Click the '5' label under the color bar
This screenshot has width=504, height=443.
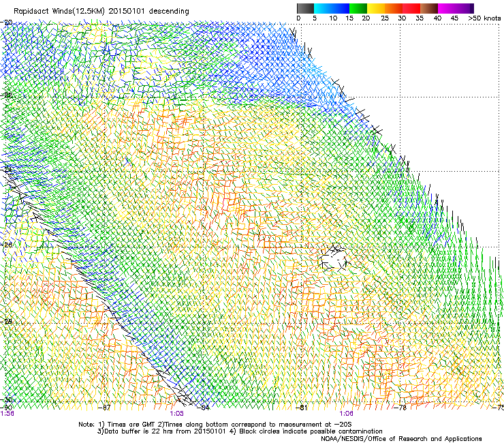[315, 18]
